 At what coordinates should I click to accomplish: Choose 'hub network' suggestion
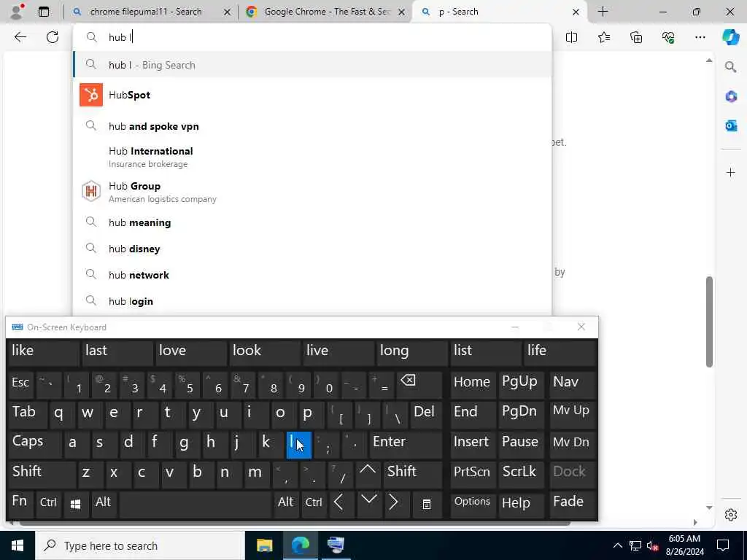tap(312, 275)
